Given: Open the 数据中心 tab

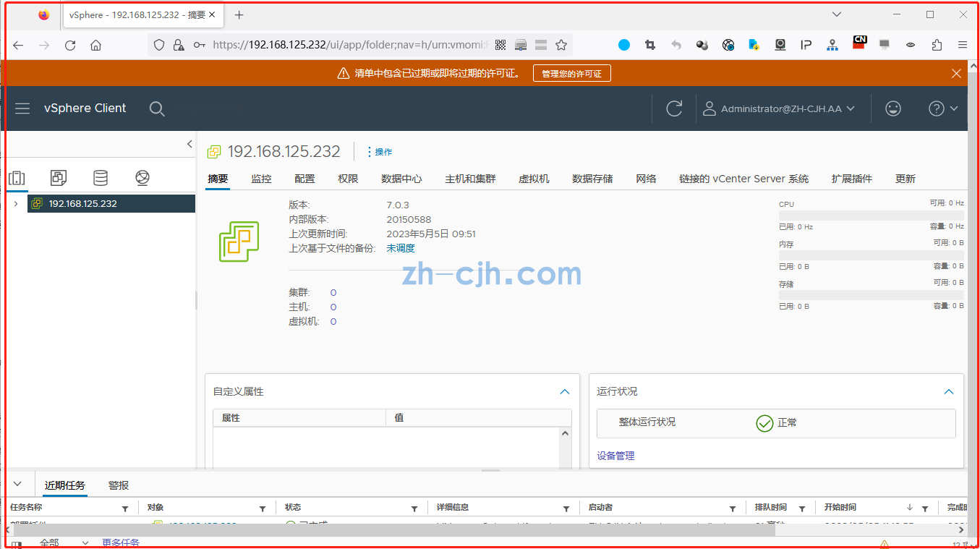Looking at the screenshot, I should pyautogui.click(x=401, y=179).
